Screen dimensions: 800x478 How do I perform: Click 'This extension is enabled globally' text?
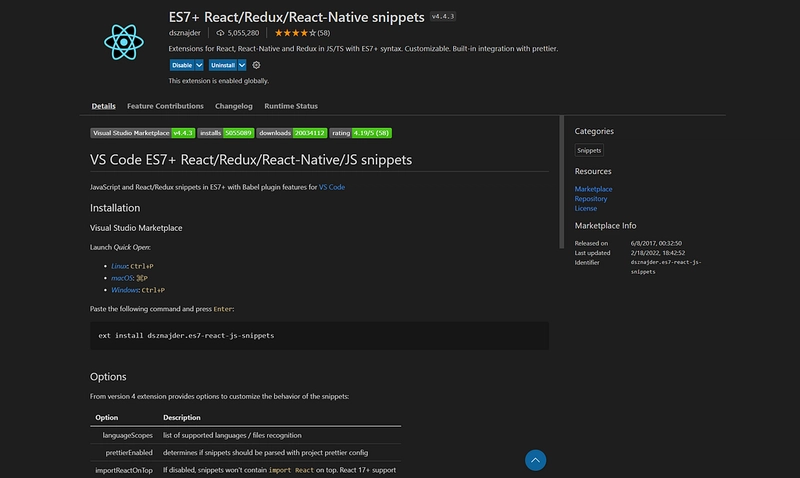pos(218,81)
